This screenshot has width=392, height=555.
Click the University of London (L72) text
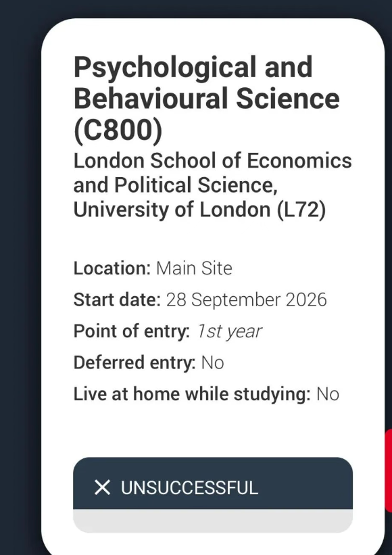199,209
